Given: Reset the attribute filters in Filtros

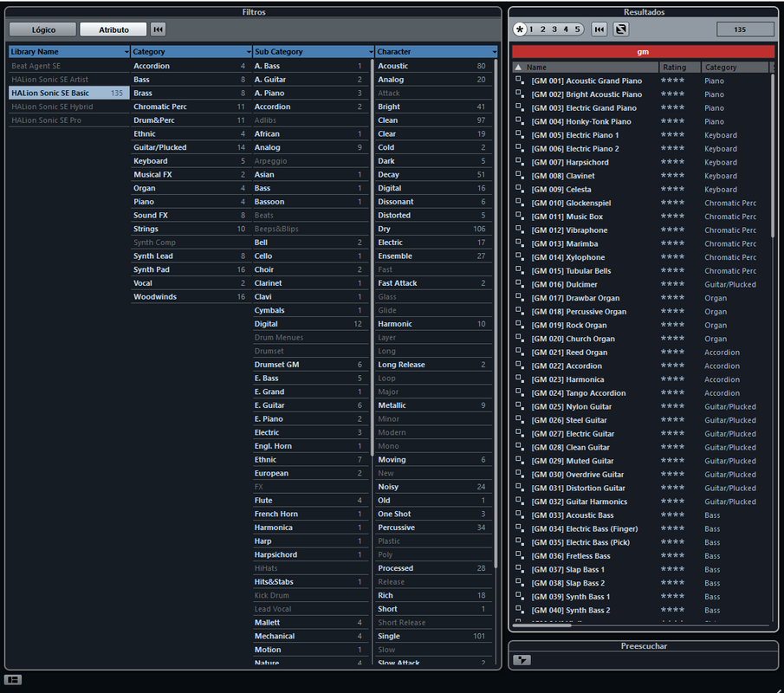Looking at the screenshot, I should [158, 29].
